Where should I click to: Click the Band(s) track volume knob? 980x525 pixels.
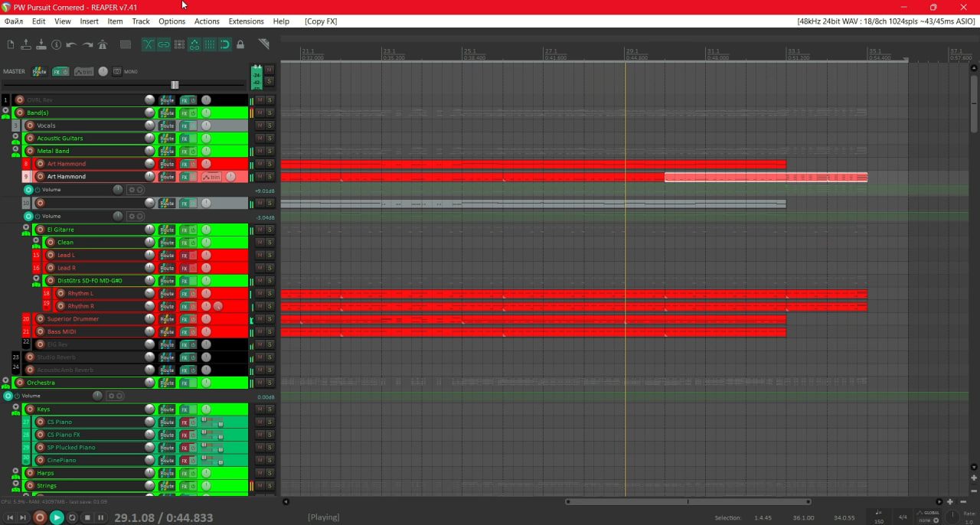click(150, 112)
